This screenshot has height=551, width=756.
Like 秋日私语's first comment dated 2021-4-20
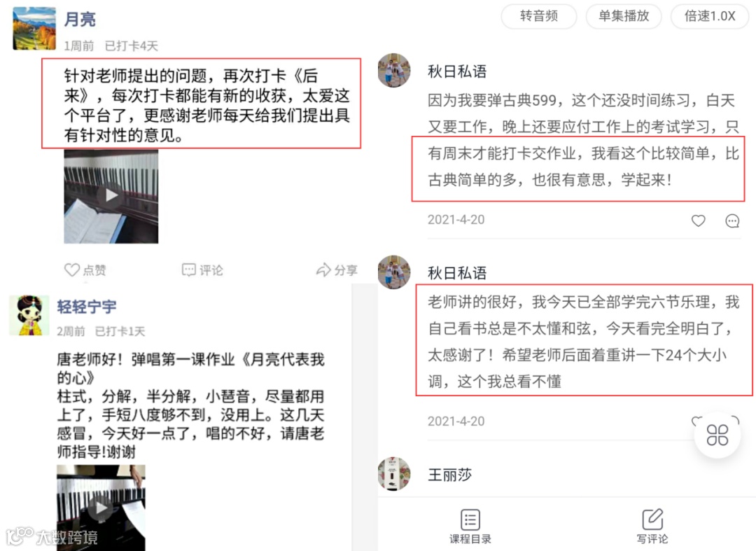tap(698, 221)
